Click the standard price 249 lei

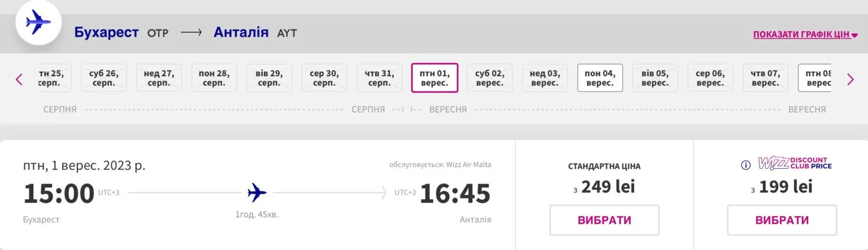click(604, 187)
